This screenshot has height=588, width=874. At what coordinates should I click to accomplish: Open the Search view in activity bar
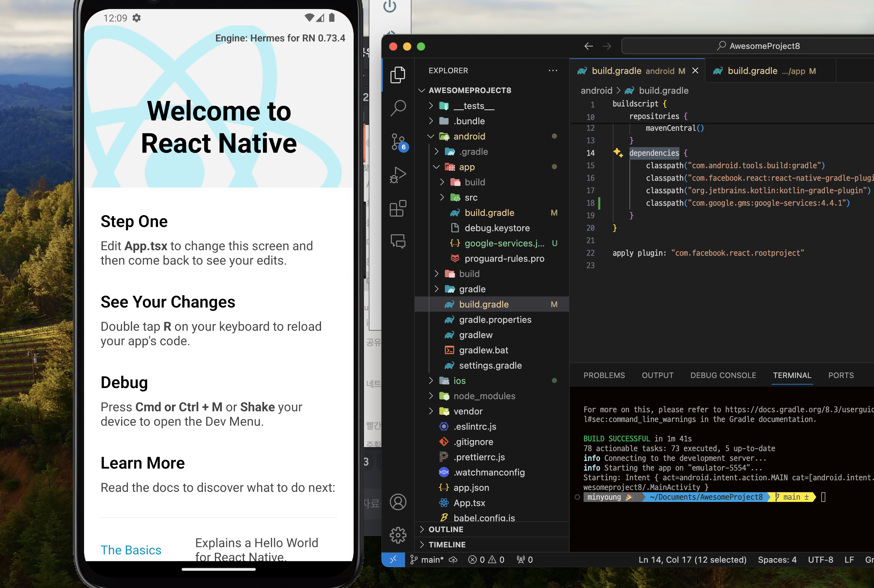click(398, 108)
